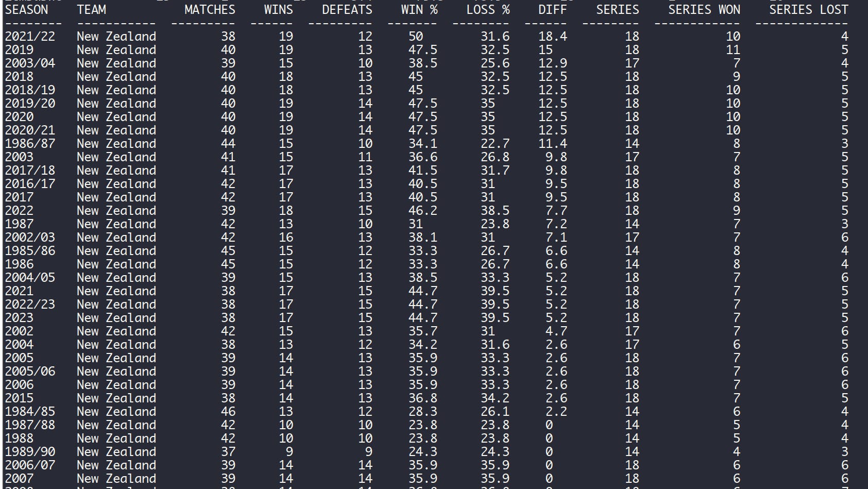Select the 1987/88 season cell

(30, 425)
